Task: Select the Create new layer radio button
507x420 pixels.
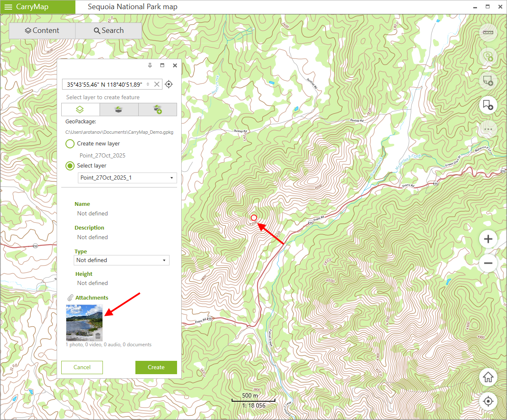Action: (x=70, y=143)
